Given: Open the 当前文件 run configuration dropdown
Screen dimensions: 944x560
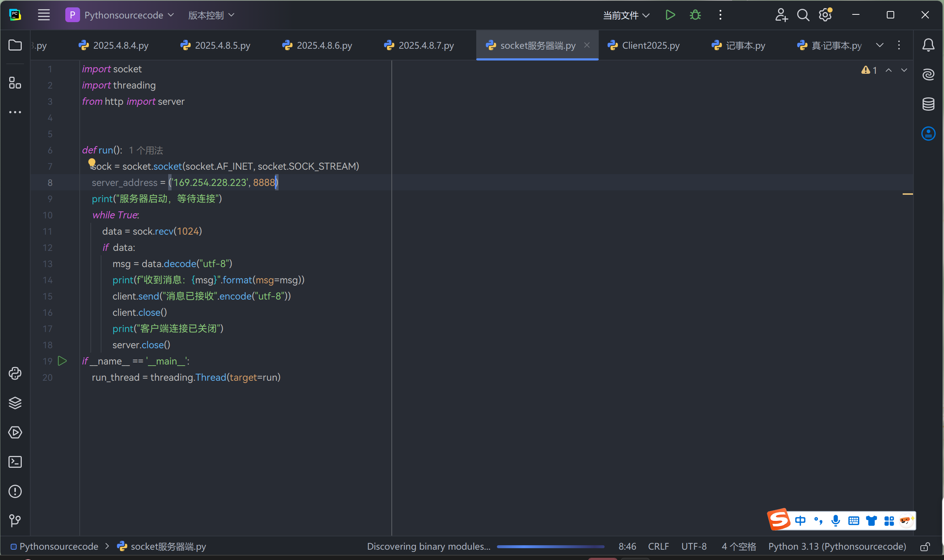Looking at the screenshot, I should 626,15.
